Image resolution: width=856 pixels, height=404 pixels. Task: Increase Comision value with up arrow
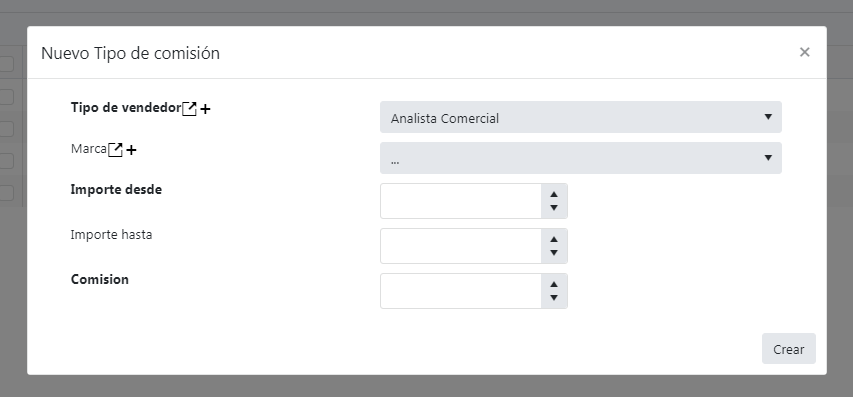click(x=554, y=284)
